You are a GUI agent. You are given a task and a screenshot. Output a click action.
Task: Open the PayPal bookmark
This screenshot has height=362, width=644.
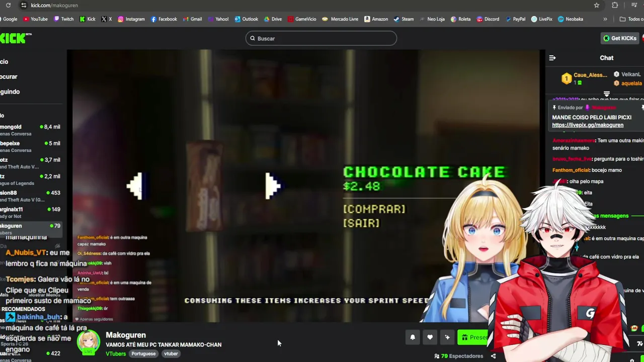pos(515,19)
